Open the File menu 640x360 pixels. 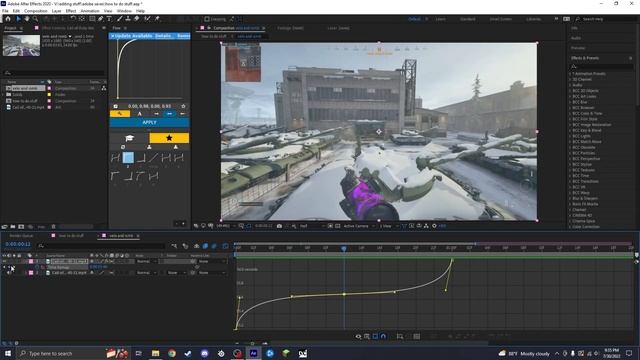click(5, 11)
